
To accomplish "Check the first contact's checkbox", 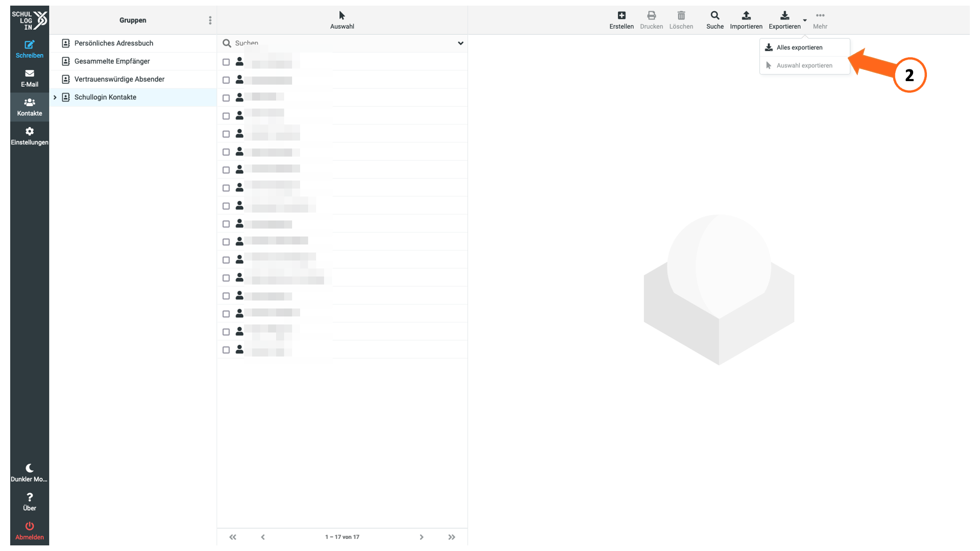I will [226, 62].
